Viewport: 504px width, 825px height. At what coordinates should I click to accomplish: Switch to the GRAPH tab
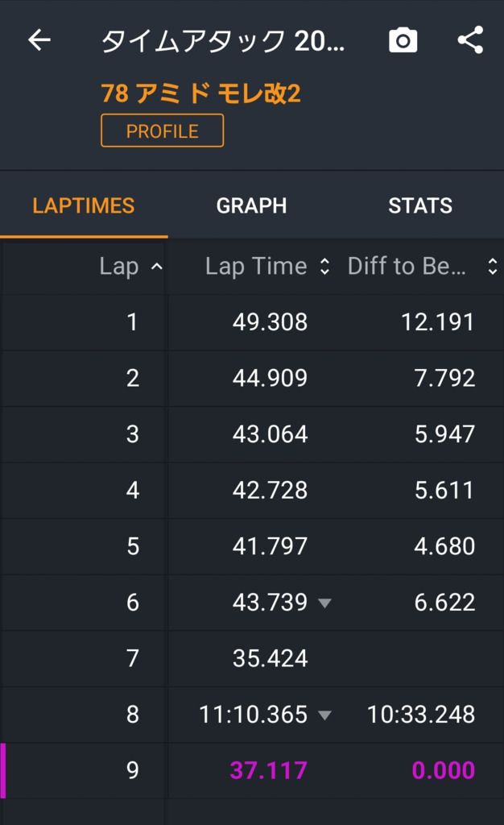[x=251, y=205]
